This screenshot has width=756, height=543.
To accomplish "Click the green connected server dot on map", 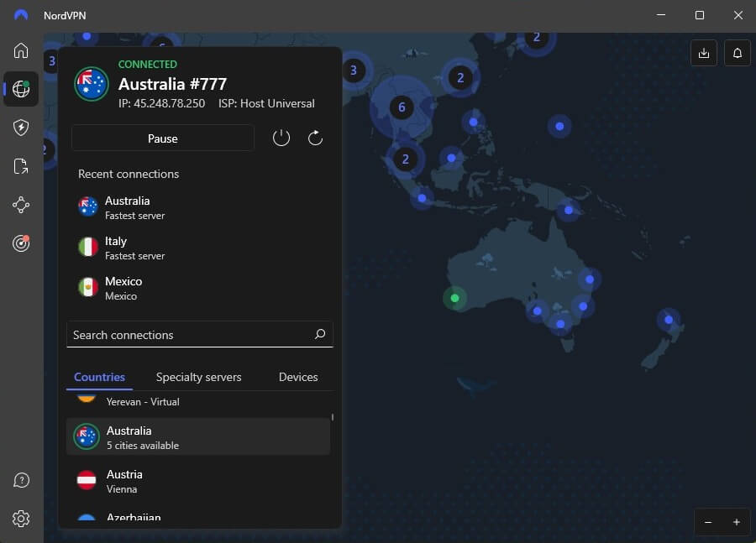I will pos(454,298).
